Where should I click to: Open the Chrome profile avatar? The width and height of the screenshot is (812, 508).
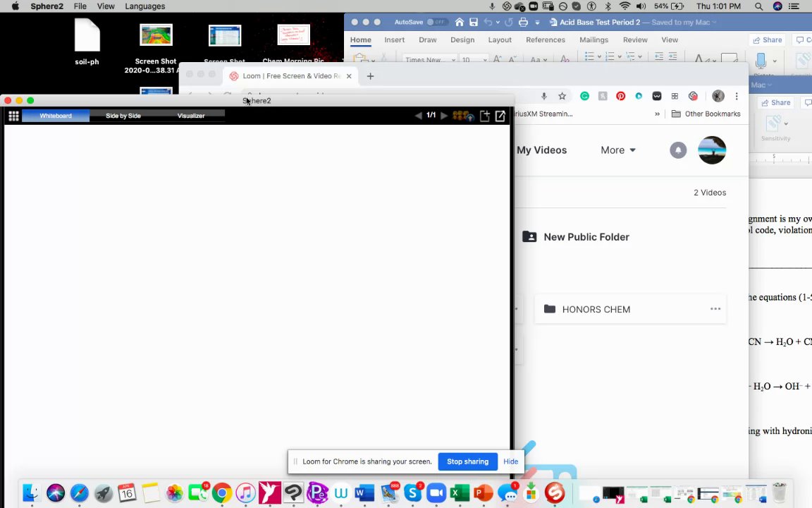point(718,96)
